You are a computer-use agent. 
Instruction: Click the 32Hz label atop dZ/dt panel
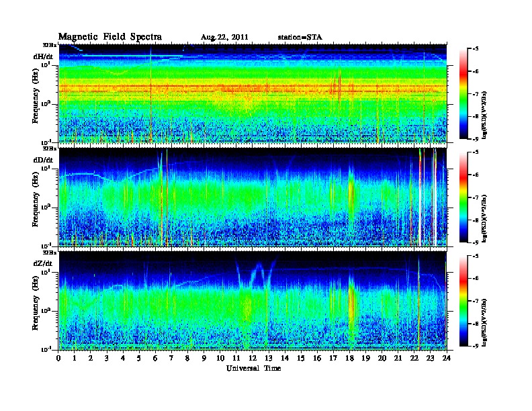50,253
